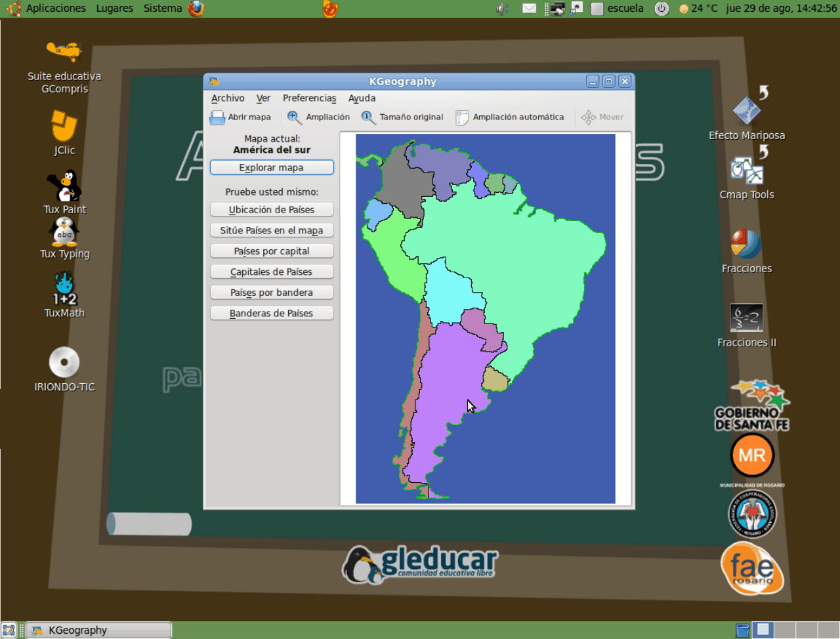Start the Banderas de Países quiz

pos(272,314)
